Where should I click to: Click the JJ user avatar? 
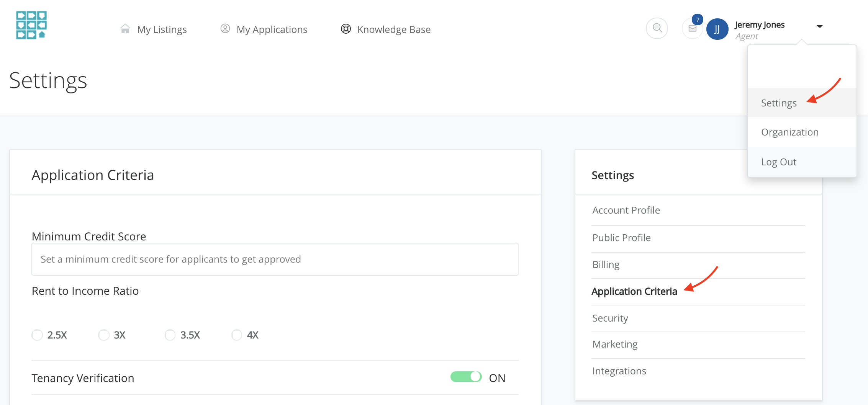pyautogui.click(x=717, y=29)
